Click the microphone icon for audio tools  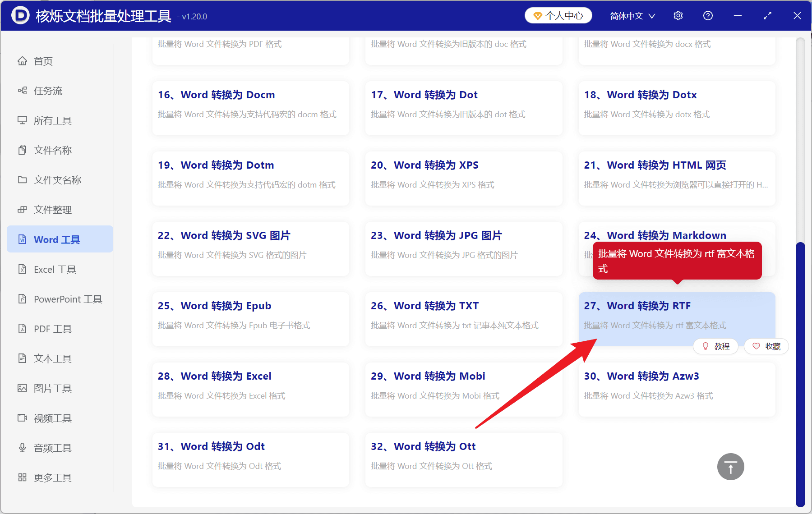tap(22, 448)
